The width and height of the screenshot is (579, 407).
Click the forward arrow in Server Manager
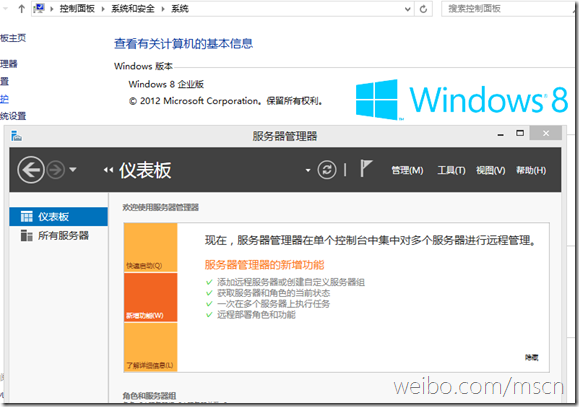[x=56, y=170]
